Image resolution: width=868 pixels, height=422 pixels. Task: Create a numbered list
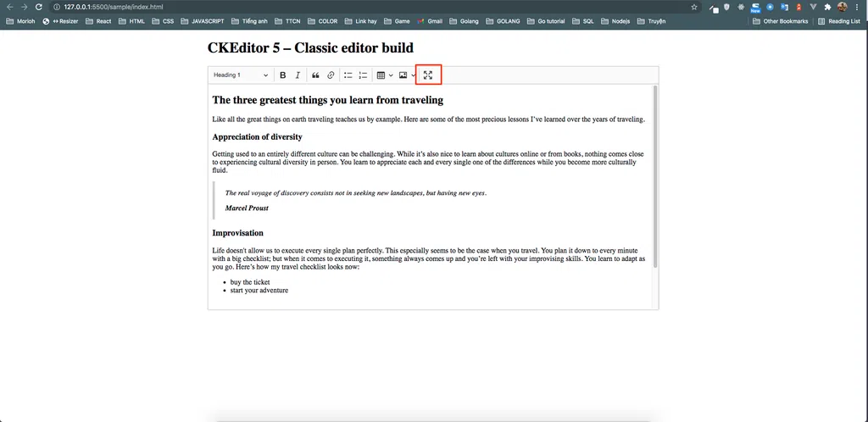363,75
